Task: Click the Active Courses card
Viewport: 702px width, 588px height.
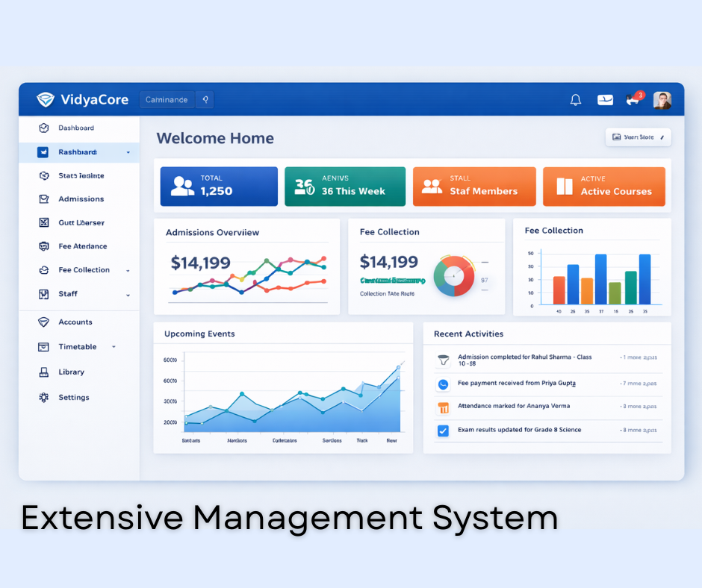Action: (x=603, y=187)
